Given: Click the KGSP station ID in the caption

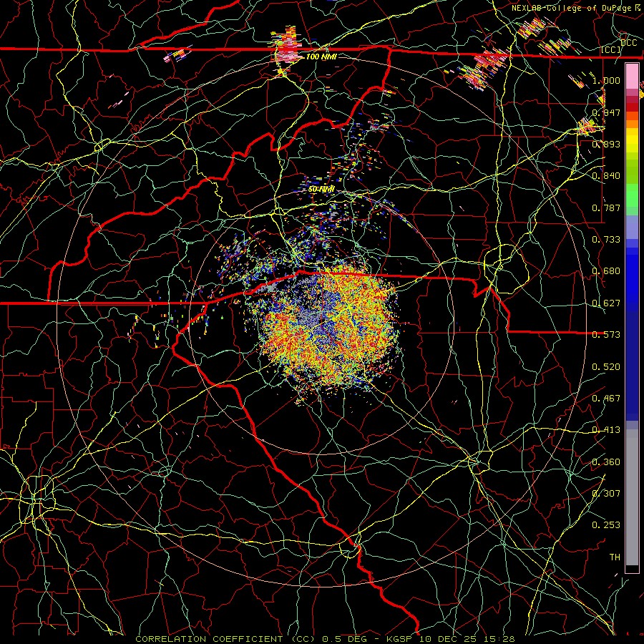Looking at the screenshot, I should (401, 639).
